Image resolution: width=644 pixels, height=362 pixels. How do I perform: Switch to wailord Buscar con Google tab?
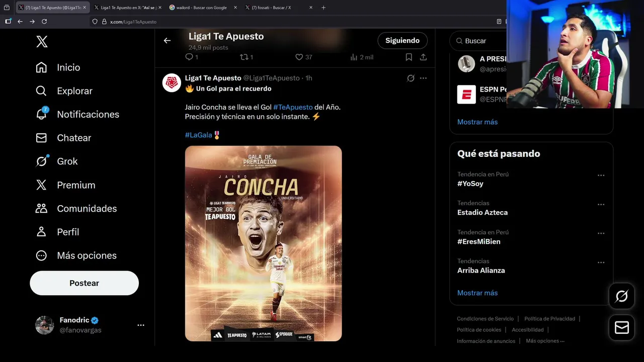(203, 8)
